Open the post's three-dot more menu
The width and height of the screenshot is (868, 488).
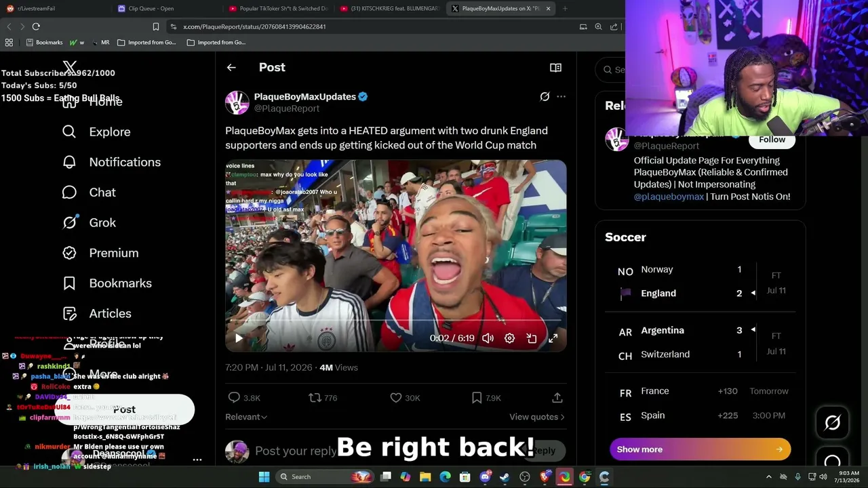(561, 97)
